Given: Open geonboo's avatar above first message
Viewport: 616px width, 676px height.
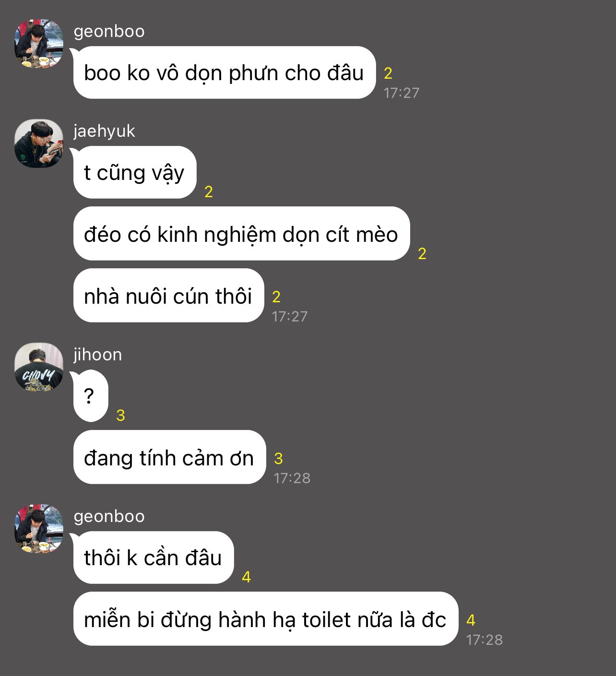Looking at the screenshot, I should (39, 44).
